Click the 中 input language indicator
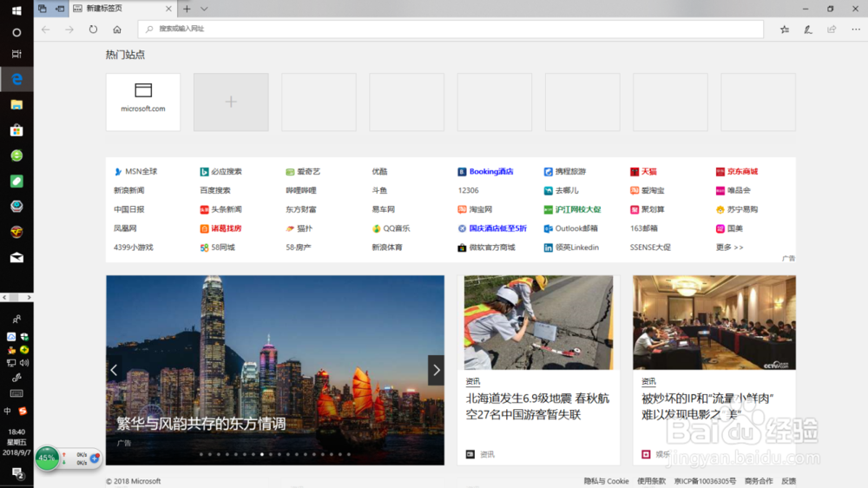The image size is (868, 488). [8, 411]
